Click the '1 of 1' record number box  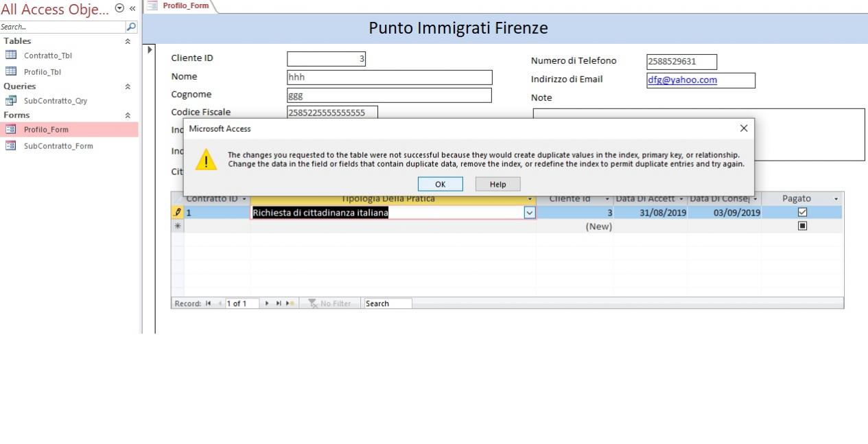(242, 303)
